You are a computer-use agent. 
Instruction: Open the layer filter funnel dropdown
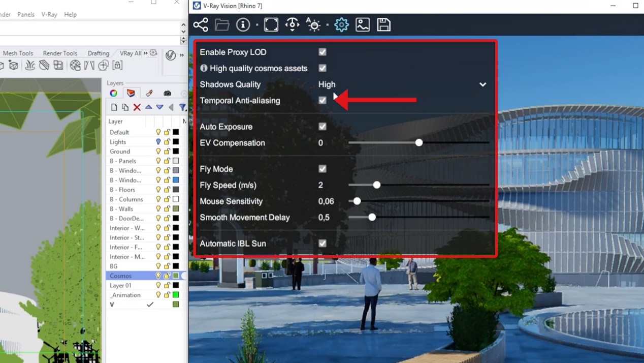click(182, 107)
